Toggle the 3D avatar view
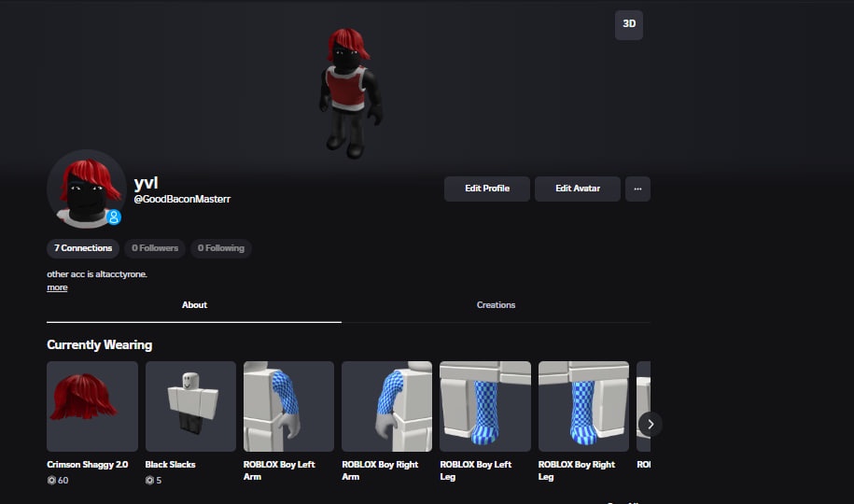This screenshot has height=504, width=854. pyautogui.click(x=628, y=24)
